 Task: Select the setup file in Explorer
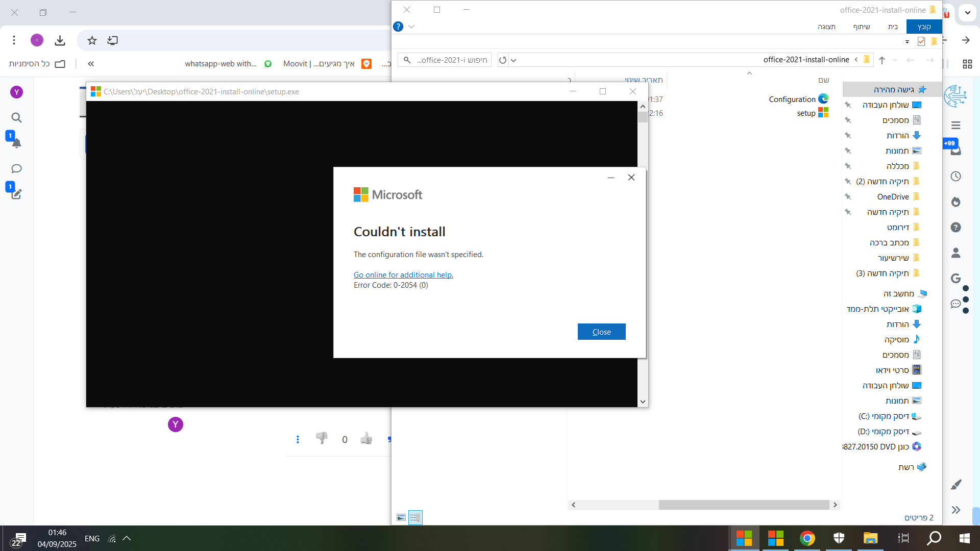click(x=813, y=113)
